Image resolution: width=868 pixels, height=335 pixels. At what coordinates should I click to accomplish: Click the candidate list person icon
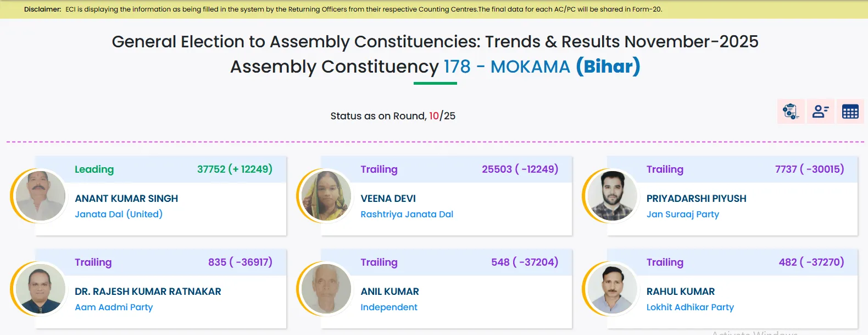[x=820, y=112]
